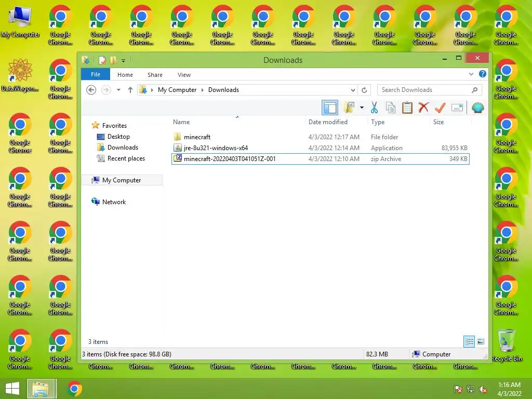Expand the breadcrumb arrow before My Computer
This screenshot has height=399, width=532.
click(x=152, y=90)
